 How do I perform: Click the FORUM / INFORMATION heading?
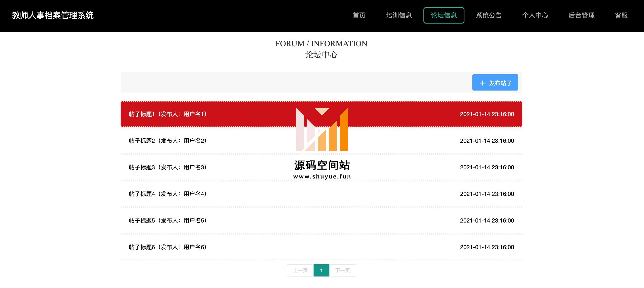[x=321, y=44]
